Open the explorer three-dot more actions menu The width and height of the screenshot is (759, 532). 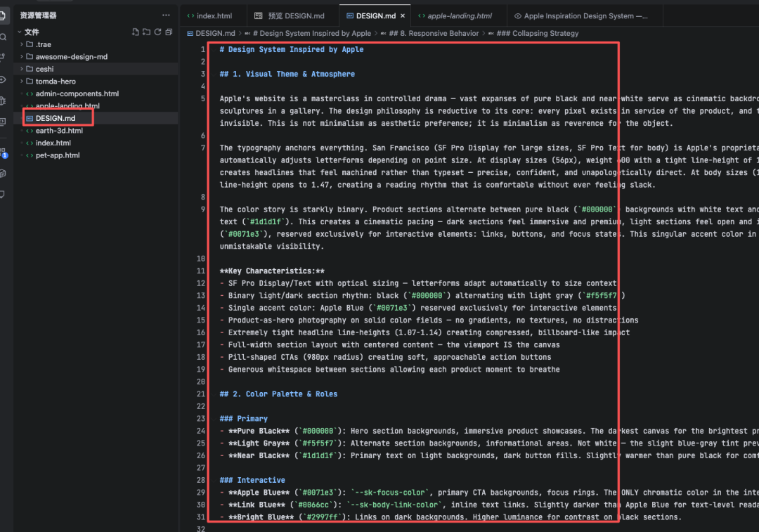(x=166, y=15)
